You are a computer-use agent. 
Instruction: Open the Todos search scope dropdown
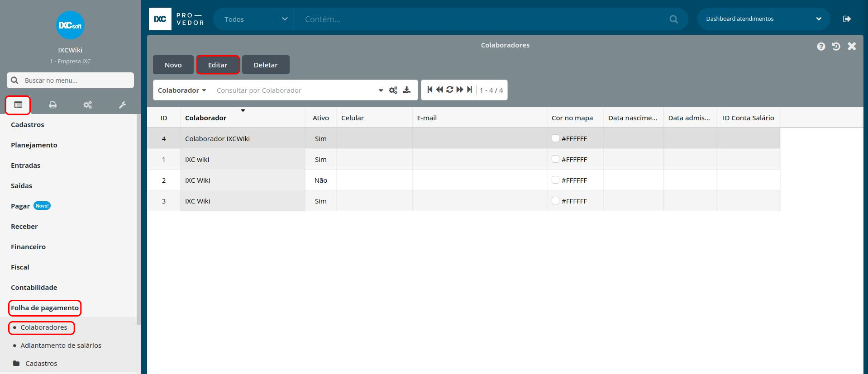[x=256, y=19]
